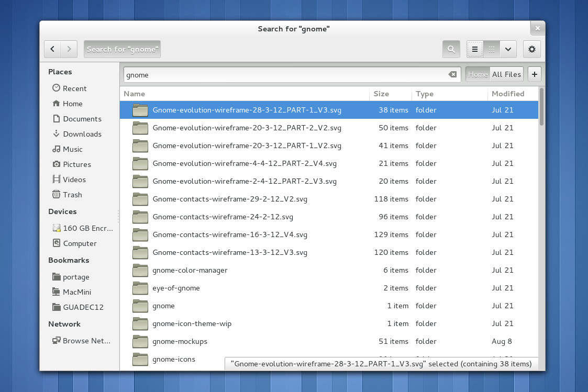The image size is (588, 392).
Task: Open Documents in the sidebar
Action: [x=77, y=119]
